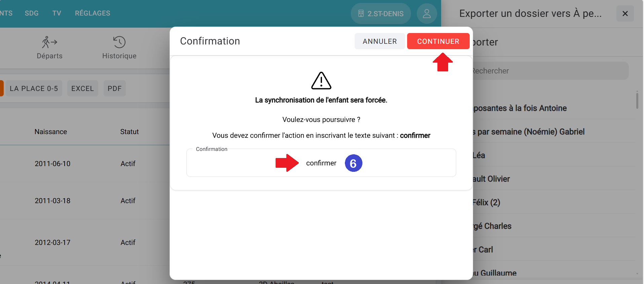
Task: Export the list as PDF
Action: point(114,88)
